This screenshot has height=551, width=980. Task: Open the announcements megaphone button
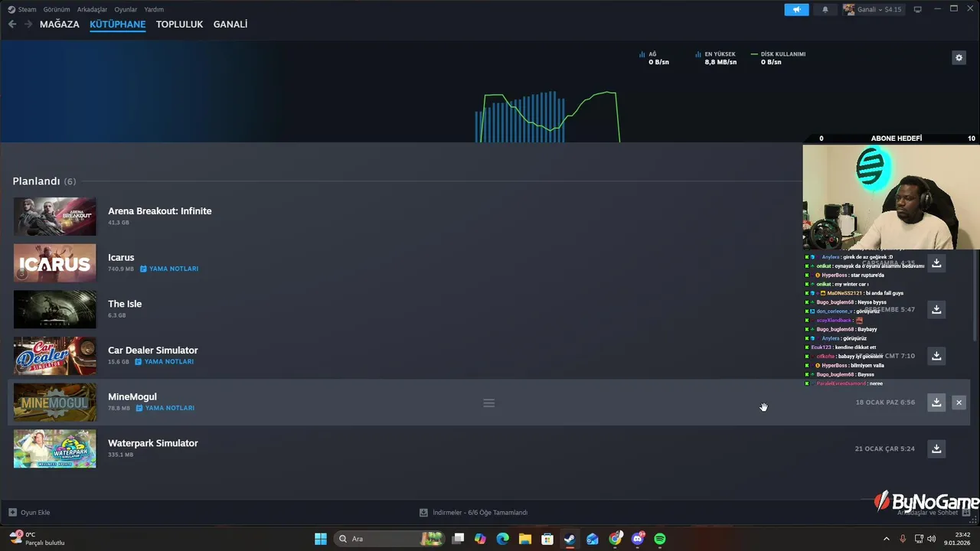click(796, 9)
